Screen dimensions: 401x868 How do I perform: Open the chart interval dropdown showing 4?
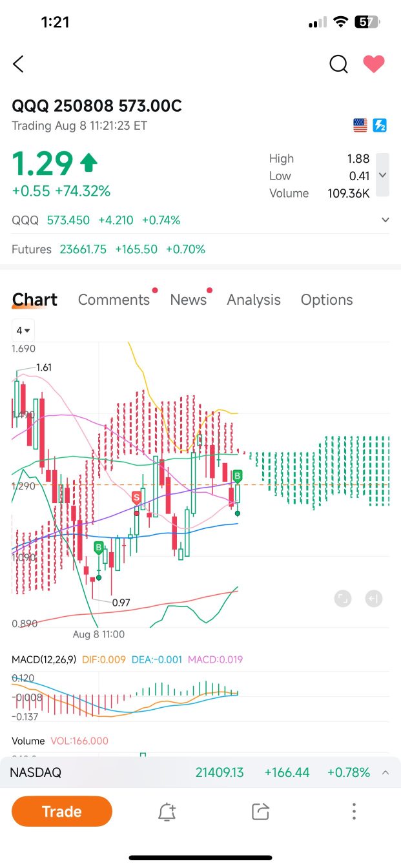[24, 331]
